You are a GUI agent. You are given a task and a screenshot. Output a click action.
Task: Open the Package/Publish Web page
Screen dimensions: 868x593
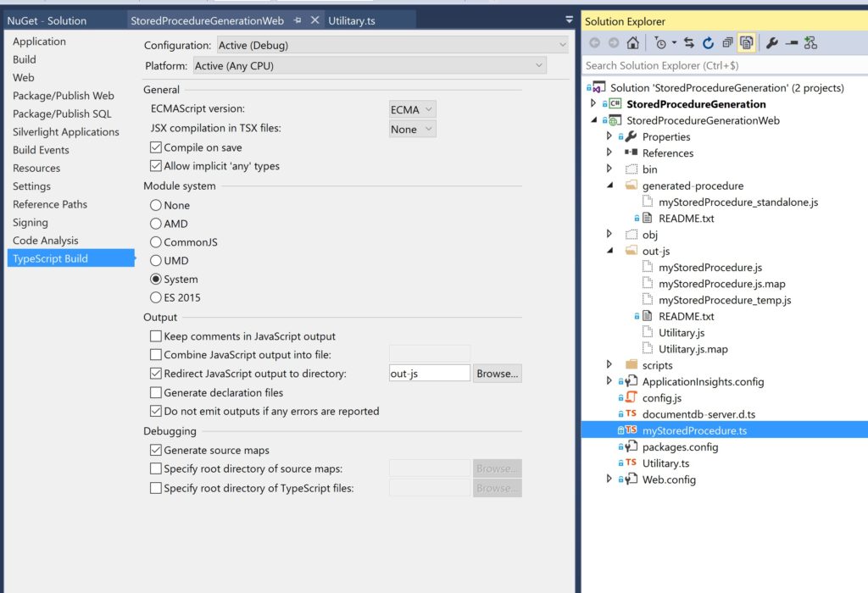pyautogui.click(x=63, y=96)
